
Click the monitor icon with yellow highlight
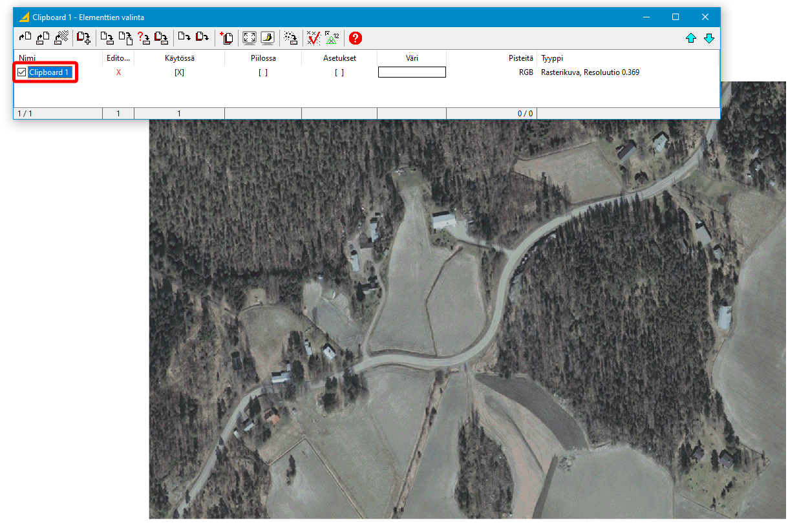(x=268, y=38)
